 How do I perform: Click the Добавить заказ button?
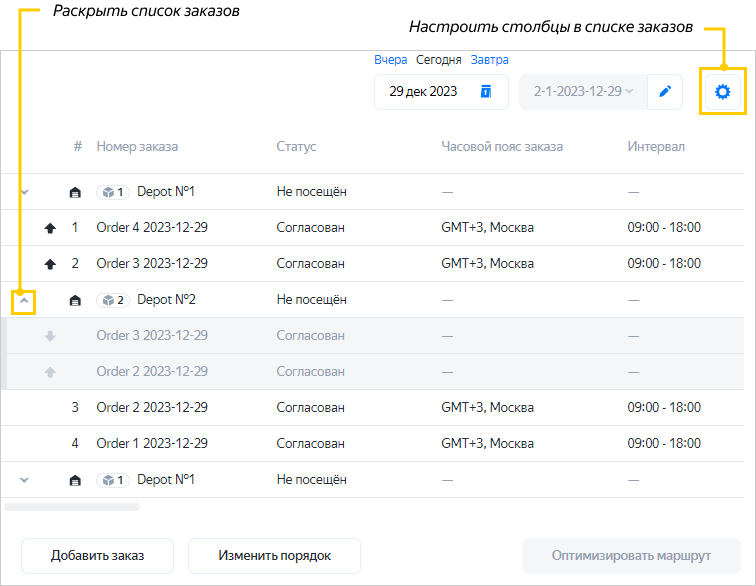coord(98,556)
